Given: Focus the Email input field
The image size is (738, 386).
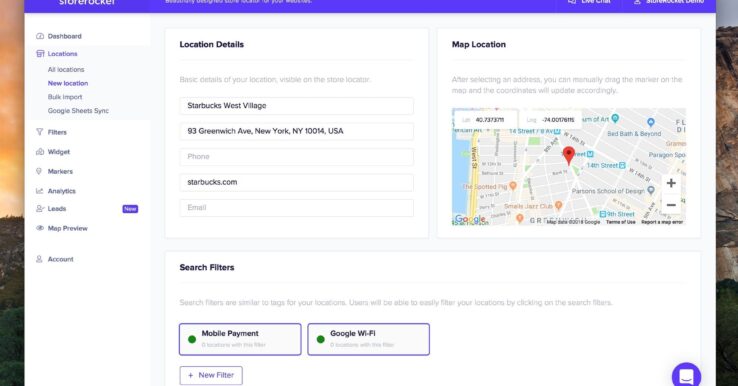Looking at the screenshot, I should (x=297, y=208).
